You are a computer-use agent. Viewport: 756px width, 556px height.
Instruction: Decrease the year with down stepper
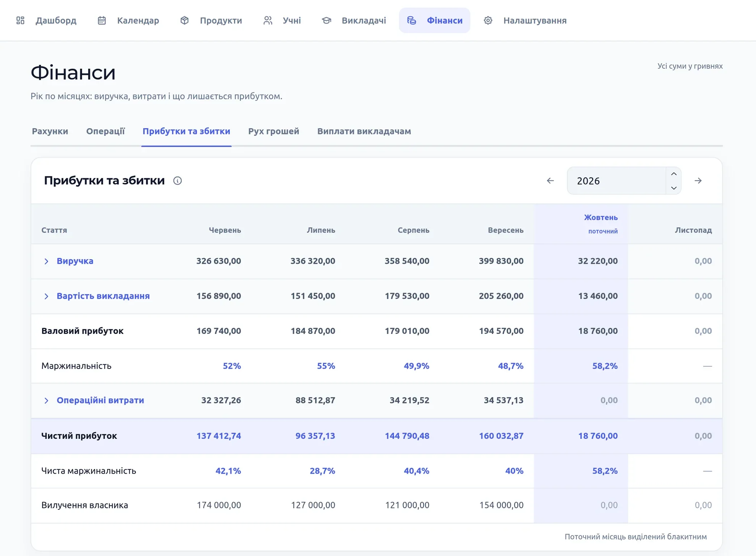674,188
